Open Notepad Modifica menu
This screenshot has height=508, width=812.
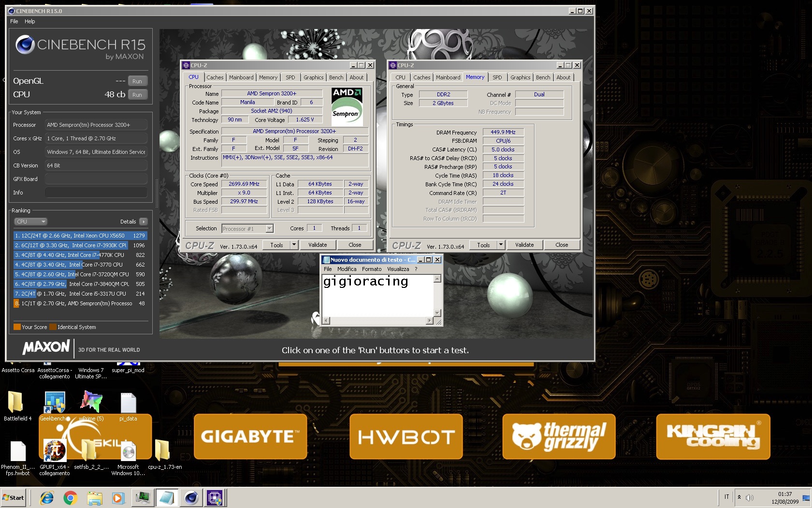pos(347,269)
